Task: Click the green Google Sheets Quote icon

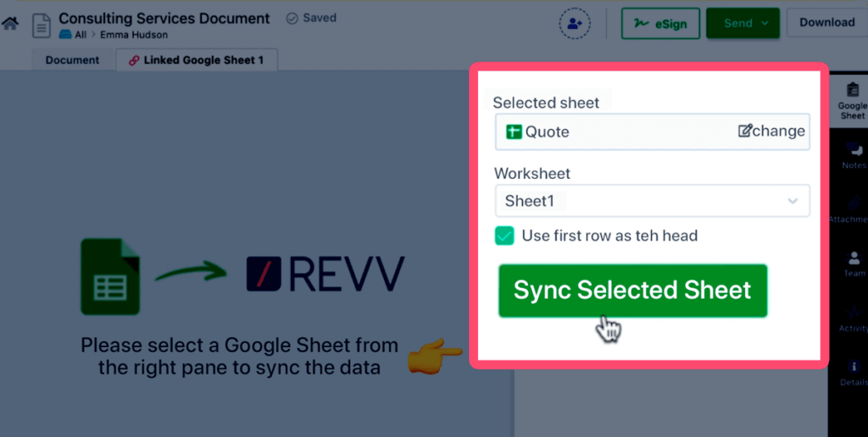Action: coord(515,132)
